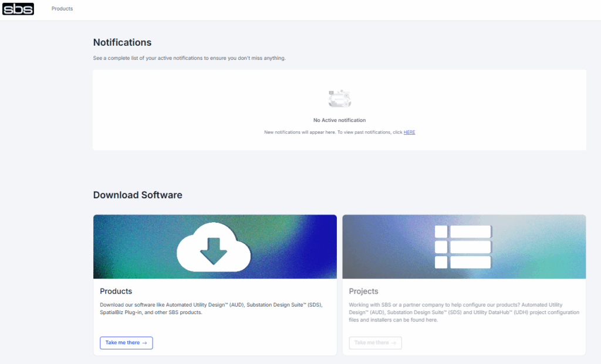Click the empty notifications inbox icon
The height and width of the screenshot is (364, 601).
pos(339,99)
